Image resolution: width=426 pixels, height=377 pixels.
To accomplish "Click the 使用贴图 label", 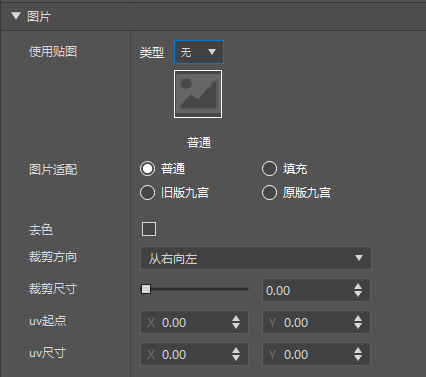I will [53, 52].
